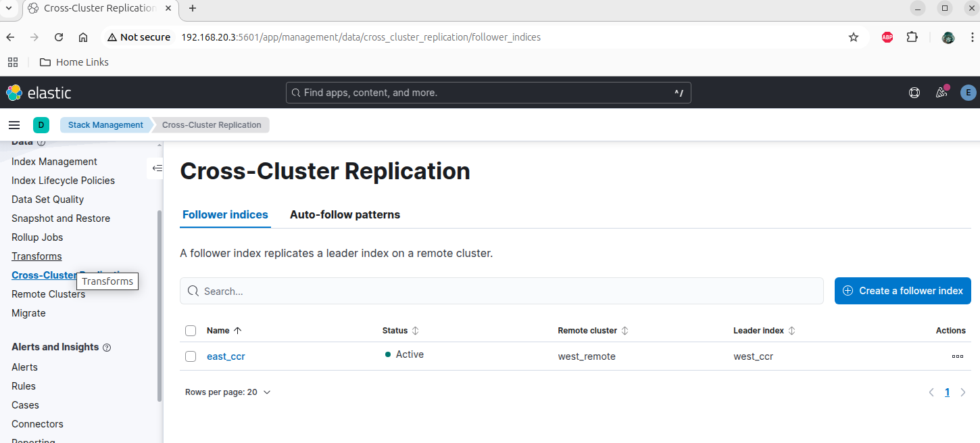Open Connectors in the sidebar
The width and height of the screenshot is (980, 443).
[x=37, y=424]
